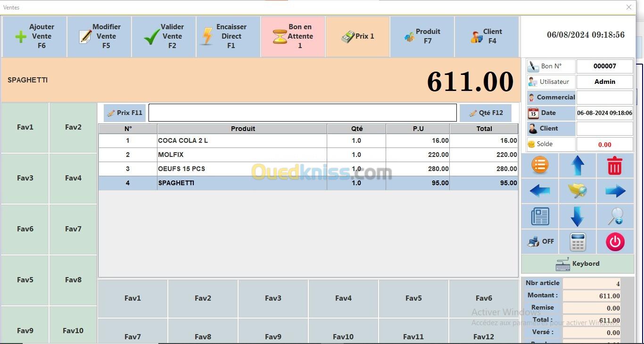Select the OEUFS 15 PCS row
644x344 pixels.
pyautogui.click(x=308, y=169)
